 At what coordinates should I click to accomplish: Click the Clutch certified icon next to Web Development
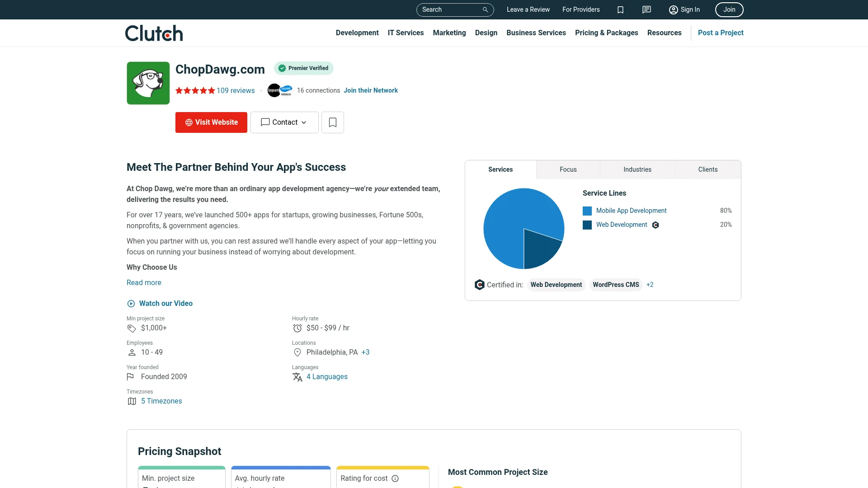click(x=656, y=225)
